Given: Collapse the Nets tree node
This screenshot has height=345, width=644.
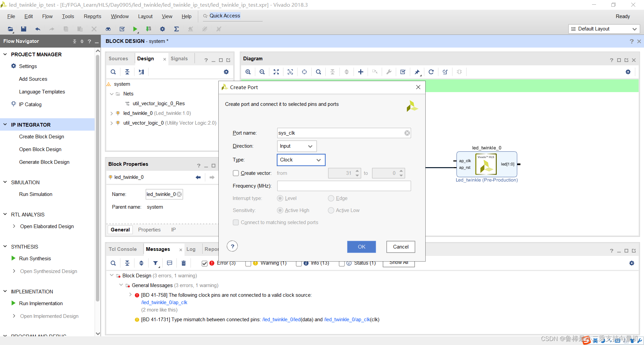Looking at the screenshot, I should pos(112,94).
